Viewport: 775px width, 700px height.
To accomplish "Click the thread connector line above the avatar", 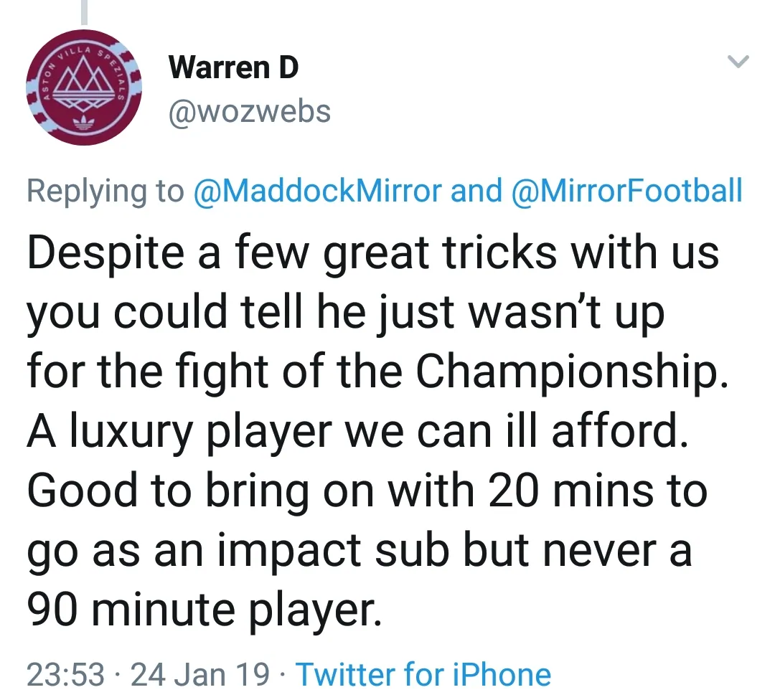I will click(85, 11).
